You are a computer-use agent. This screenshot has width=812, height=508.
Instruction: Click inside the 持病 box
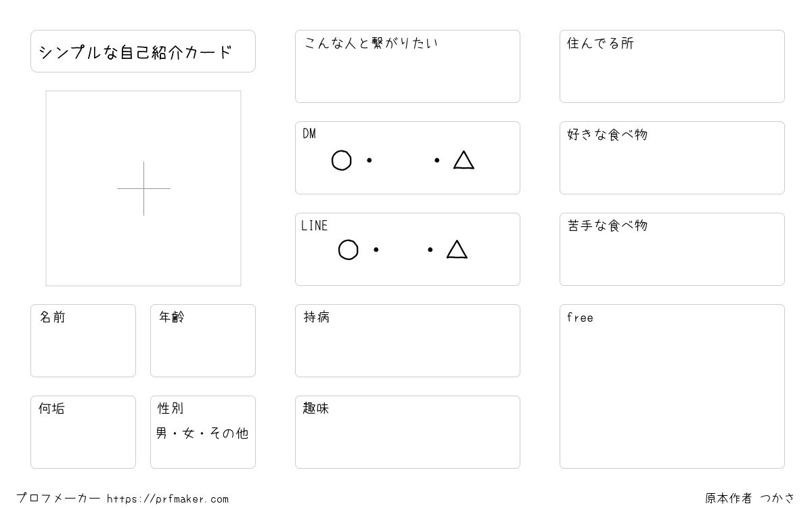(x=407, y=341)
